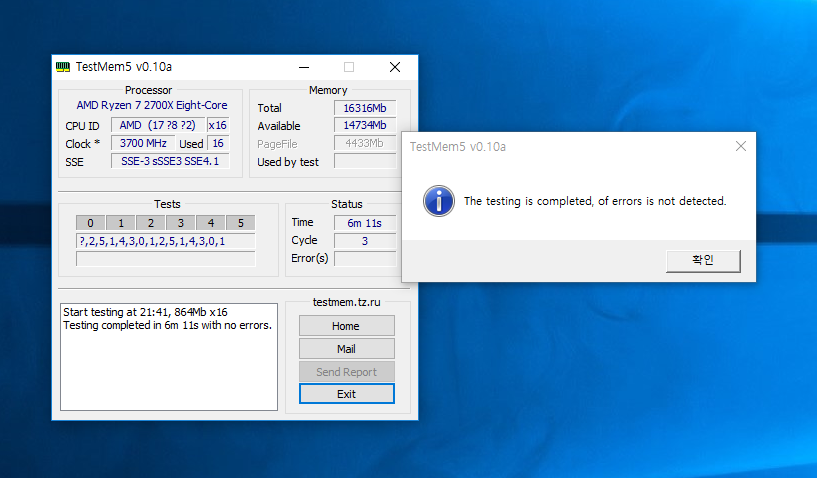Viewport: 817px width, 478px height.
Task: Click the PageFile value 4433Mb
Action: coord(365,143)
